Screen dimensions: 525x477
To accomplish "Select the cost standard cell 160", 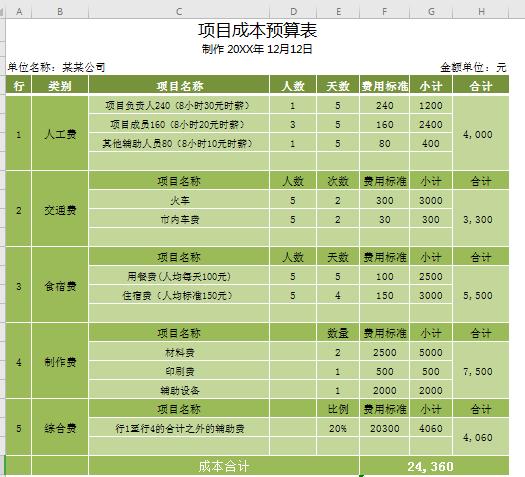I will point(384,124).
